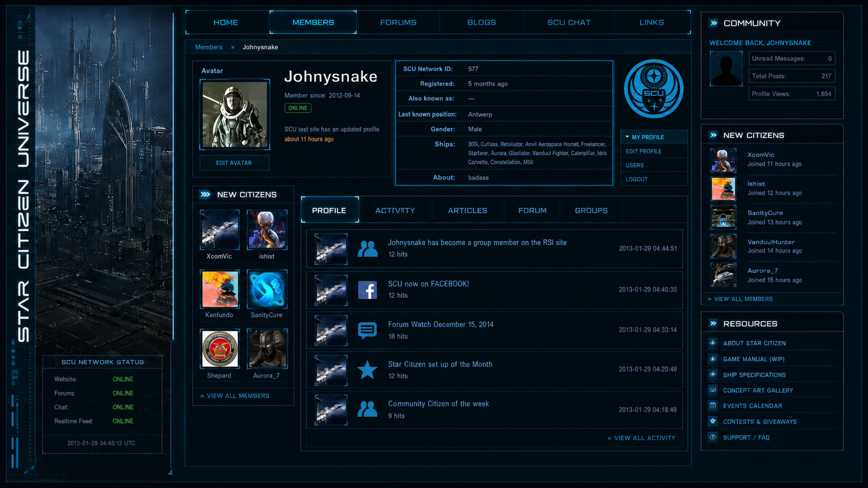
Task: Click SanityCure avatar in left New Citizens grid
Action: coord(266,289)
